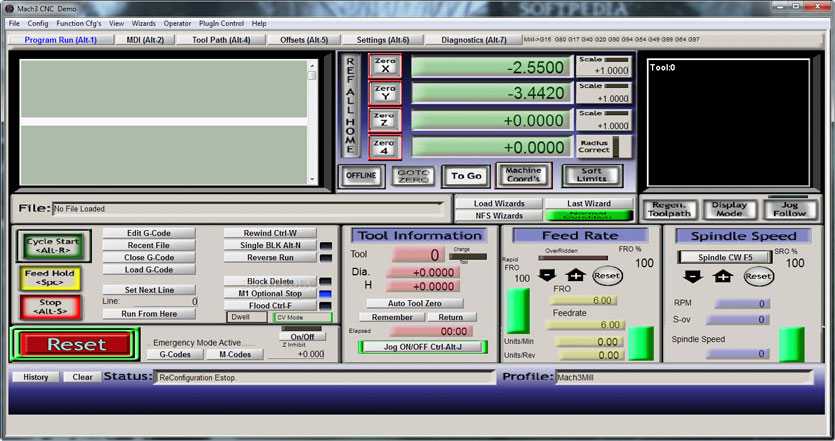Open the Wizards menu
Screen dimensions: 835x441
coord(144,23)
